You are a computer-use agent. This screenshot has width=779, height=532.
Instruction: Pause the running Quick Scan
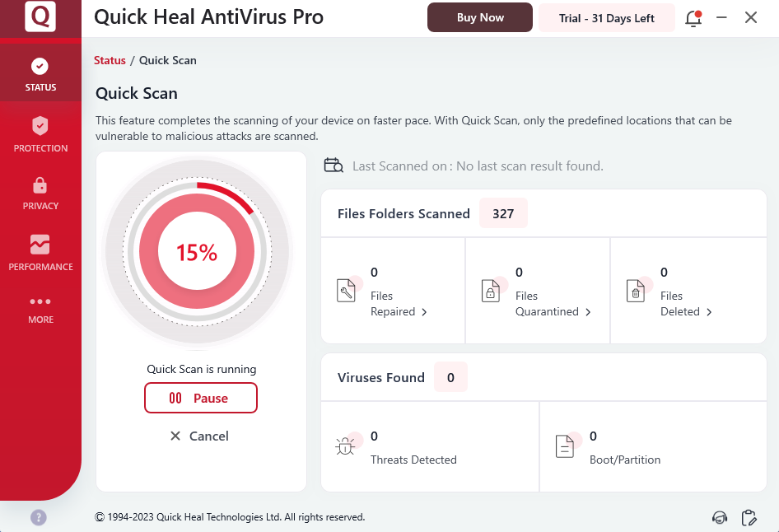(x=201, y=398)
